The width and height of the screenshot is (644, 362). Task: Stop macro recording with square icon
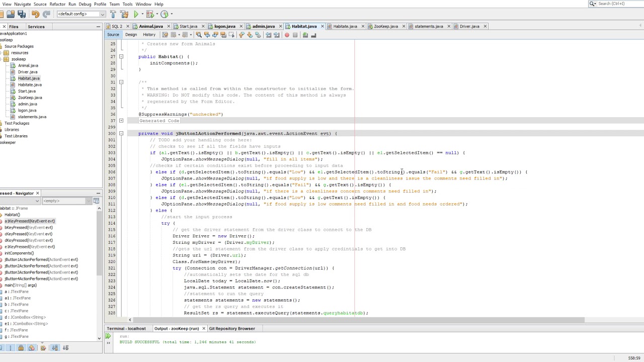[295, 35]
